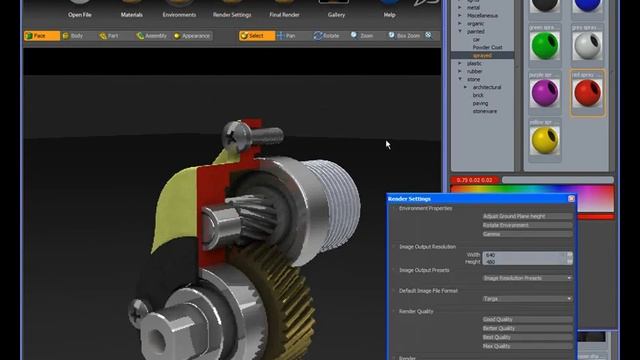Open the Gallery

336,9
